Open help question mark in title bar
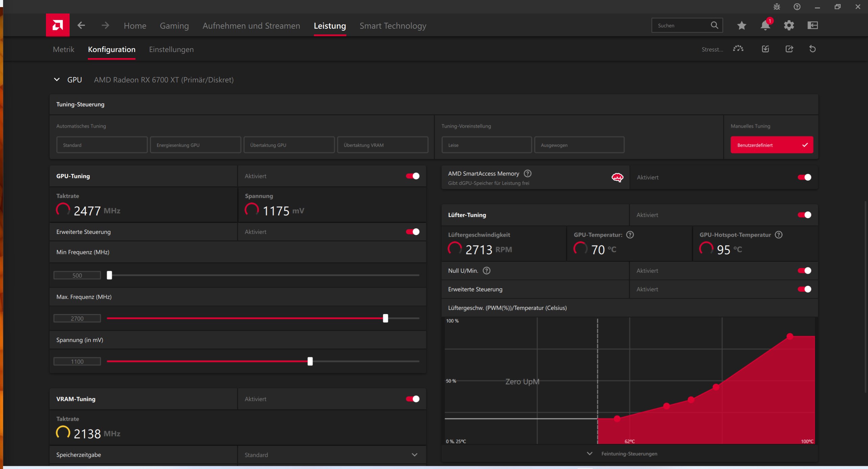This screenshot has width=868, height=469. coord(797,7)
